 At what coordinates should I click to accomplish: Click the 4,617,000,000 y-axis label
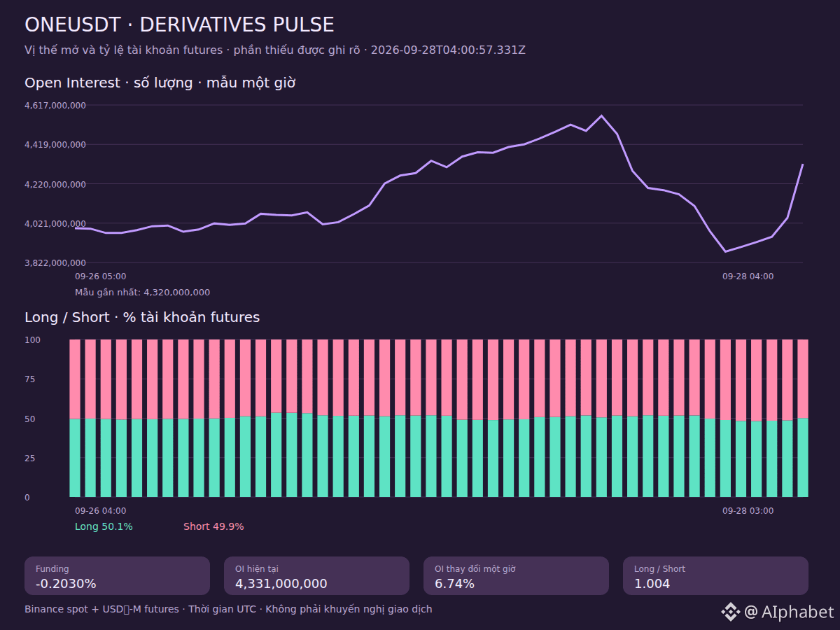click(x=55, y=106)
